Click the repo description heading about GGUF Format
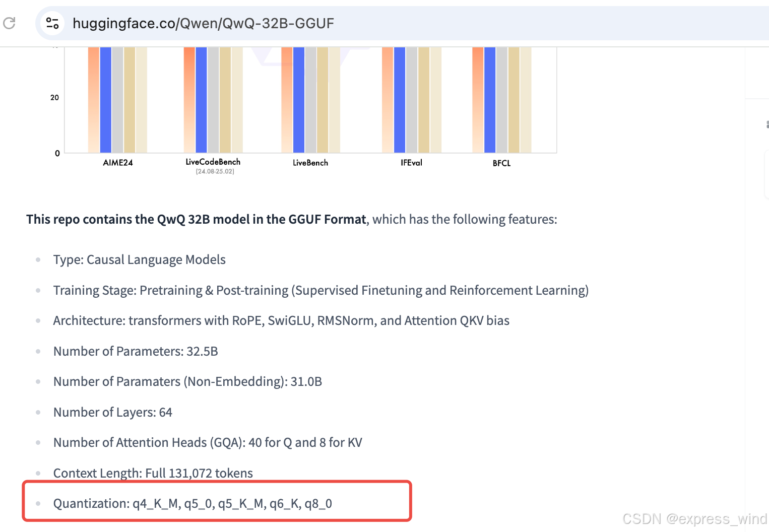Viewport: 769px width, 532px height. point(292,219)
